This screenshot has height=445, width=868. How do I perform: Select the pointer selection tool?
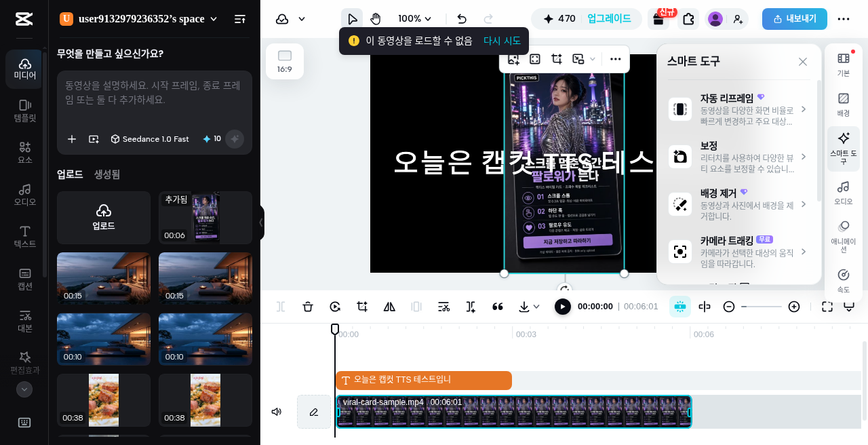pyautogui.click(x=352, y=19)
